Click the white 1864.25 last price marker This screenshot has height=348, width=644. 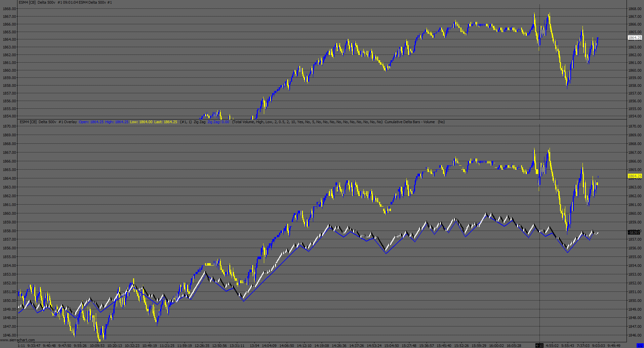[635, 38]
